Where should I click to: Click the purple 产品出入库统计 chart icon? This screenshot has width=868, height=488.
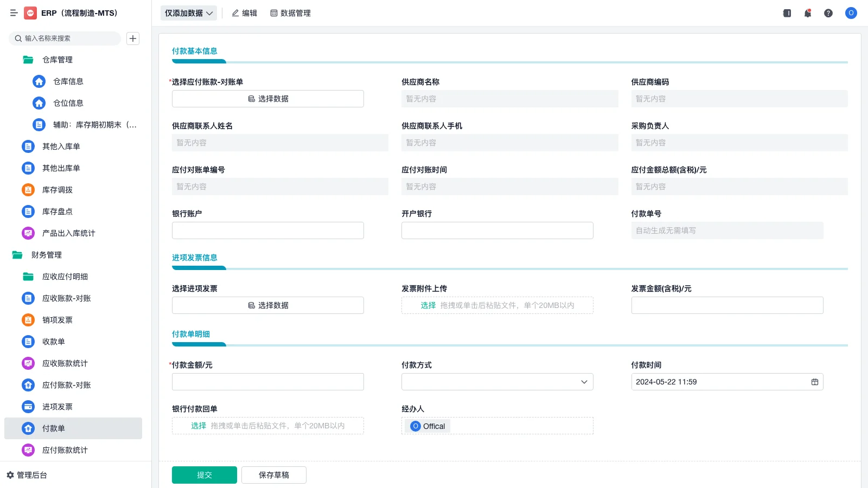tap(28, 233)
